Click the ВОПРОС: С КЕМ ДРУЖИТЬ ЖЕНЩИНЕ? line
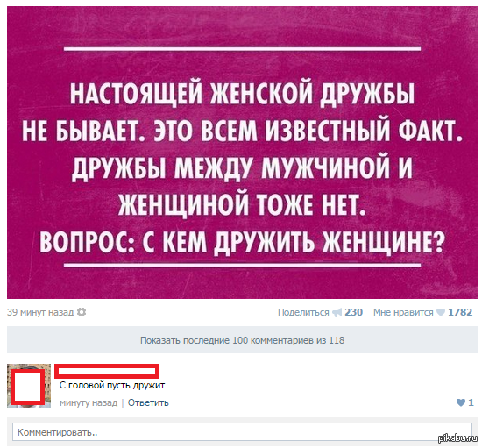Viewport: 482px width, 448px height. 242,241
